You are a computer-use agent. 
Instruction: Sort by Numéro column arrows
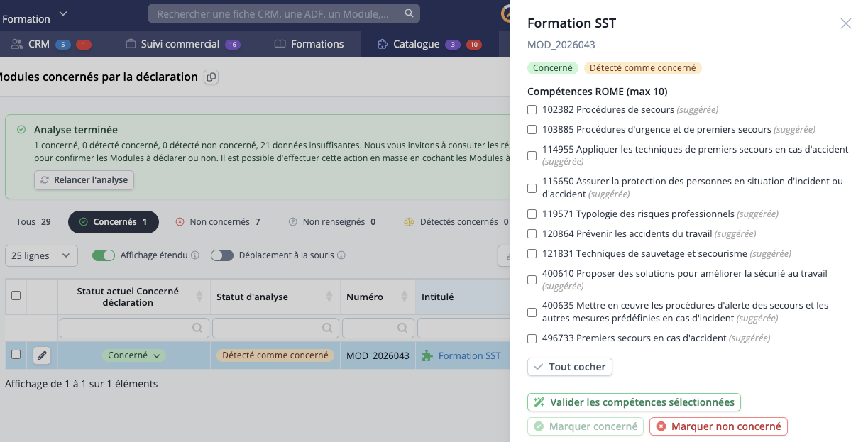[x=404, y=296]
